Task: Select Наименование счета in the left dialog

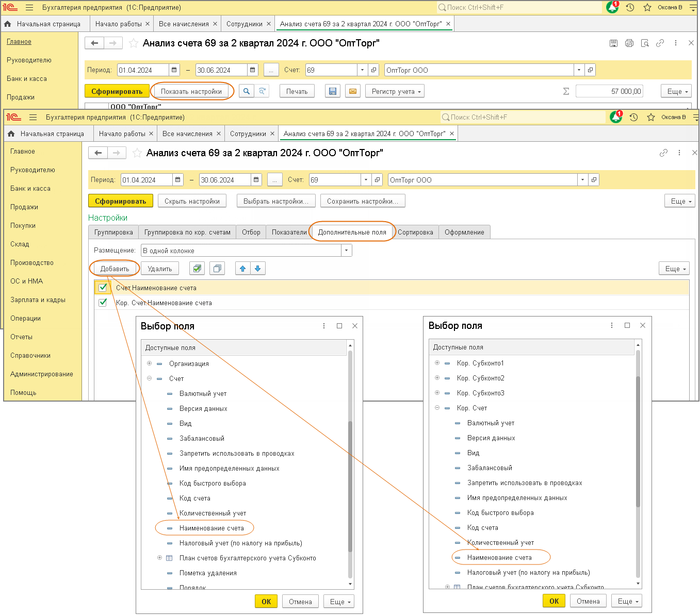Action: coord(211,528)
